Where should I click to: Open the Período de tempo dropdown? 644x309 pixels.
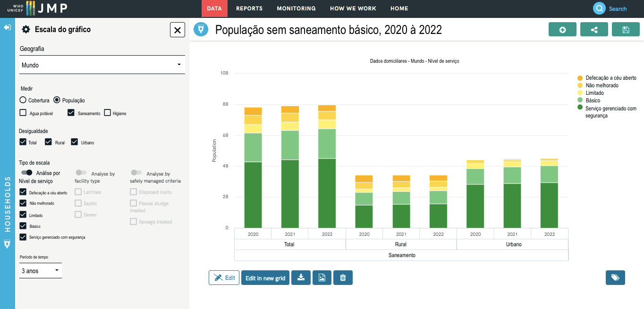point(41,271)
